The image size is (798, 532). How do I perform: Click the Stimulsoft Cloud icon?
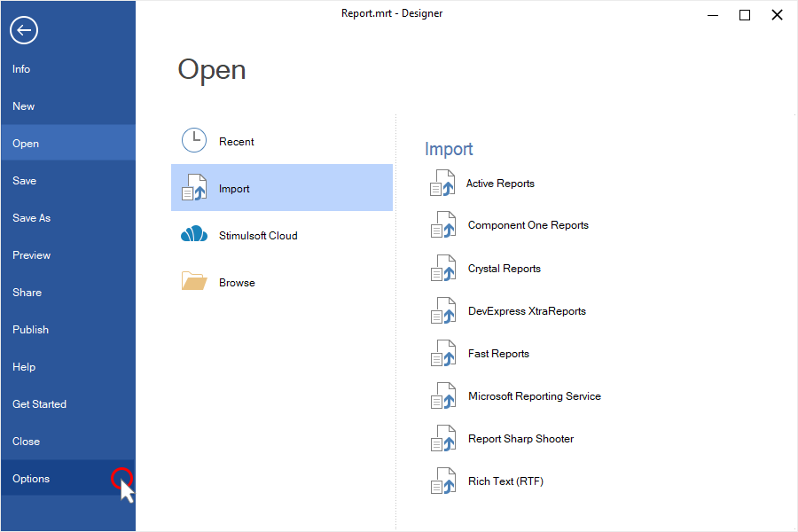click(194, 234)
